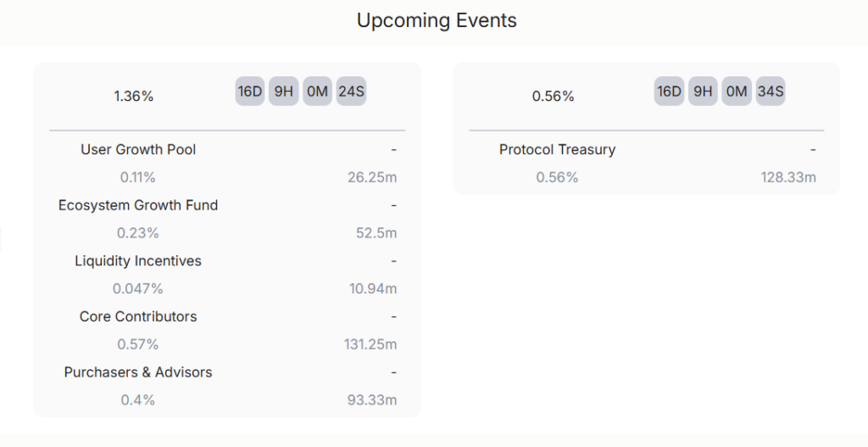The height and width of the screenshot is (447, 868).
Task: Click the 24S seconds countdown badge
Action: click(351, 92)
